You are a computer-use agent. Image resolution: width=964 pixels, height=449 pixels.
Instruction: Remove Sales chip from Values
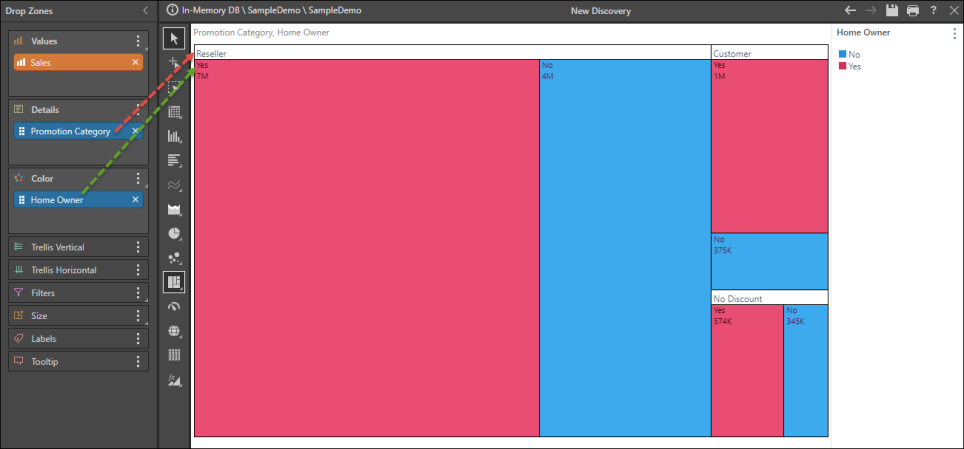[136, 62]
